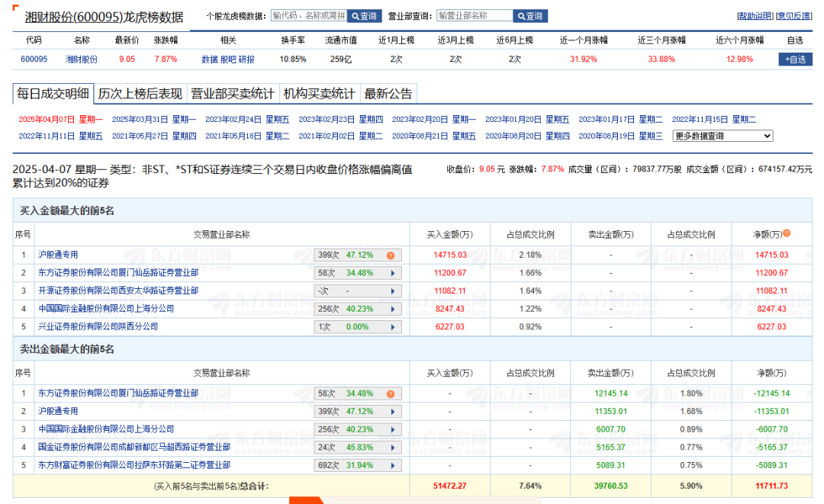
Task: Expand the 东方财富证券拉萨东环路 row arrow
Action: [393, 466]
